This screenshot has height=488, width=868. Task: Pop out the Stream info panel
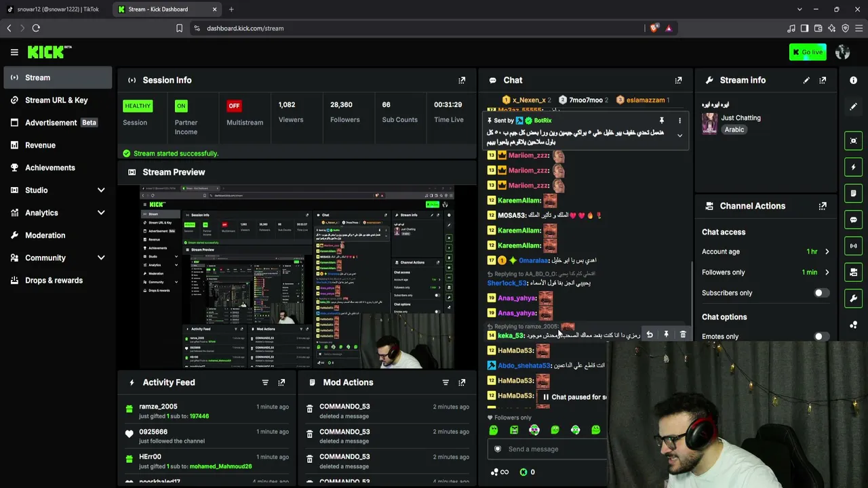click(823, 80)
